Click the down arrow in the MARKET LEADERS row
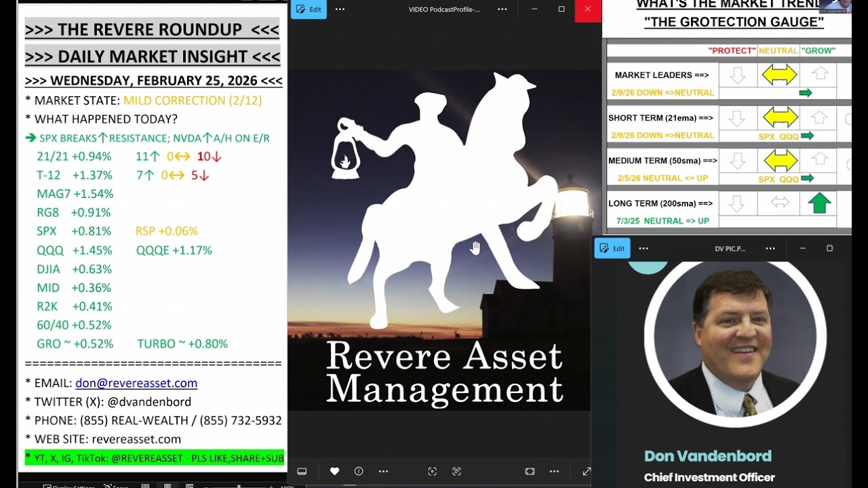The width and height of the screenshot is (868, 488). [737, 75]
